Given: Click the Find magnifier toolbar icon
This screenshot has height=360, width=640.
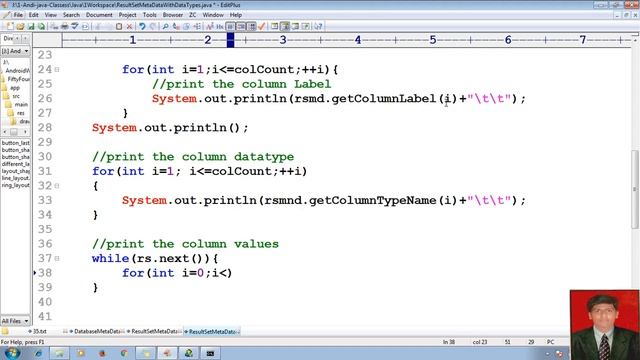Looking at the screenshot, I should point(165,27).
